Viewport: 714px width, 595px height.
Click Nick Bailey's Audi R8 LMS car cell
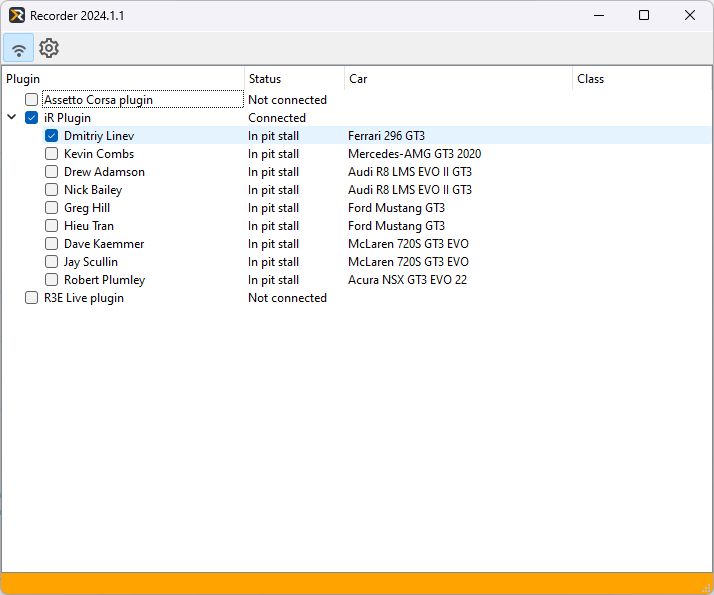pyautogui.click(x=410, y=190)
